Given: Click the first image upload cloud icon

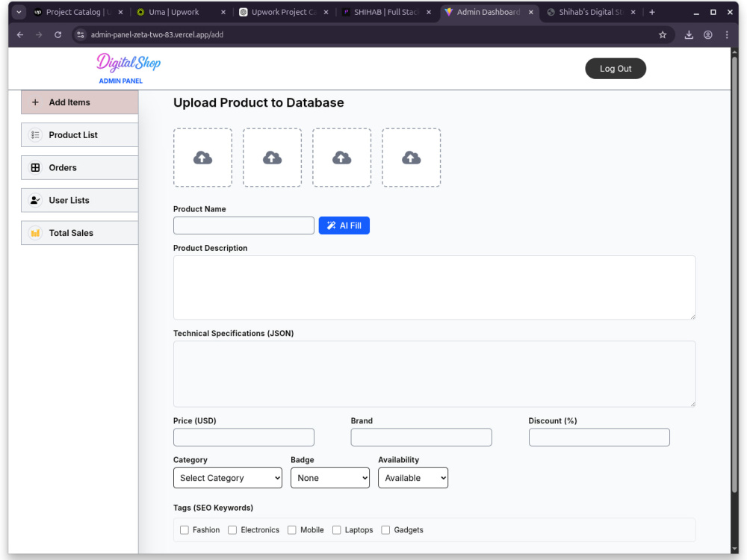Looking at the screenshot, I should [x=202, y=158].
